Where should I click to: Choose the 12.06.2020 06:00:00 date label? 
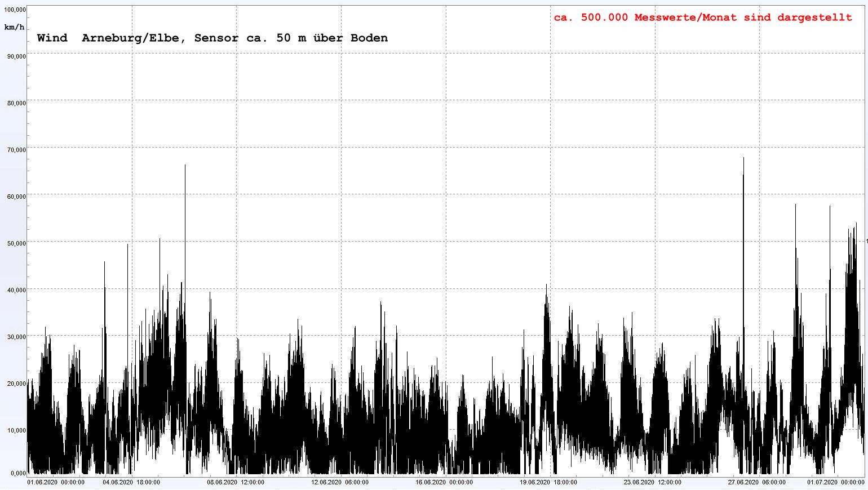(340, 482)
